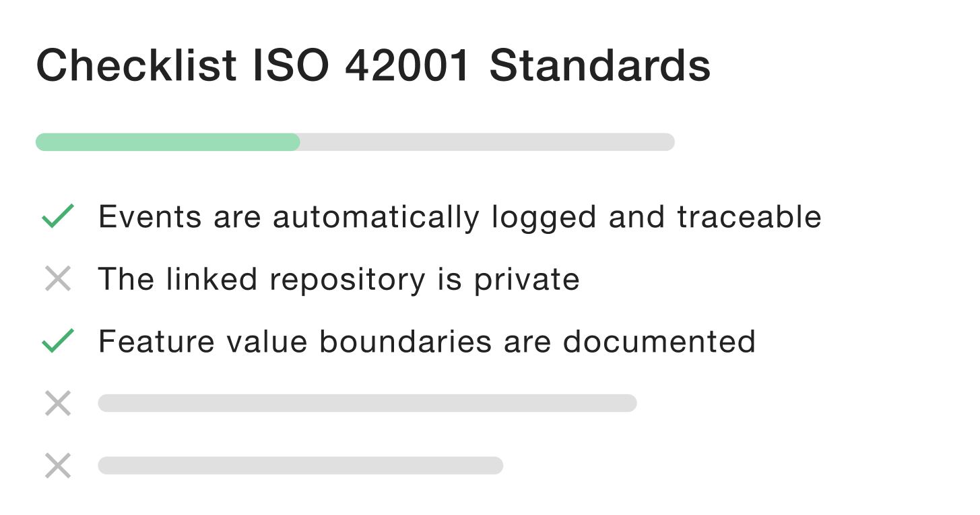The height and width of the screenshot is (515, 980).
Task: Click the green filled part of the progress bar
Action: point(168,142)
